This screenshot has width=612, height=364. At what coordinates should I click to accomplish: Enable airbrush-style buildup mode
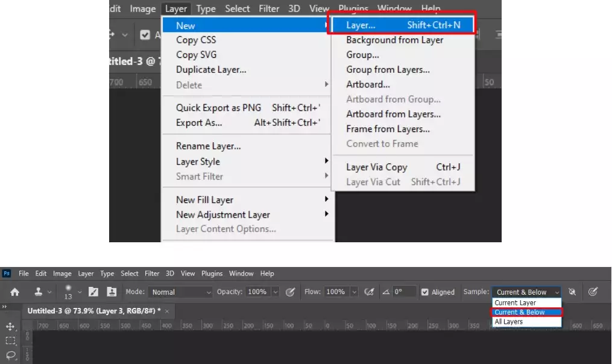(x=370, y=292)
